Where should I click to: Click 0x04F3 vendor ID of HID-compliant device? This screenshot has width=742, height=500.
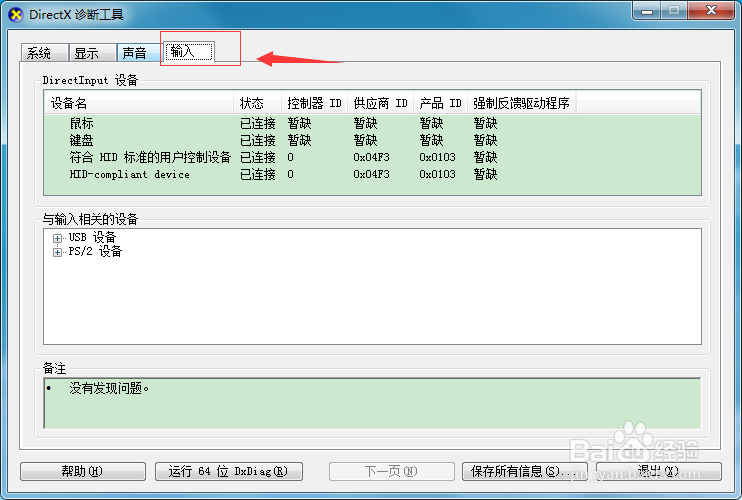tap(371, 175)
